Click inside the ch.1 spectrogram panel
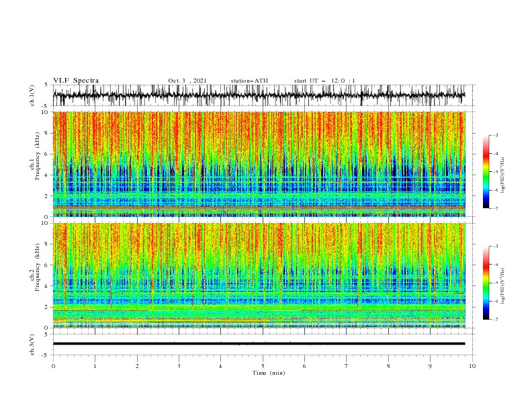Screen dimensions: 532x411 pyautogui.click(x=259, y=164)
